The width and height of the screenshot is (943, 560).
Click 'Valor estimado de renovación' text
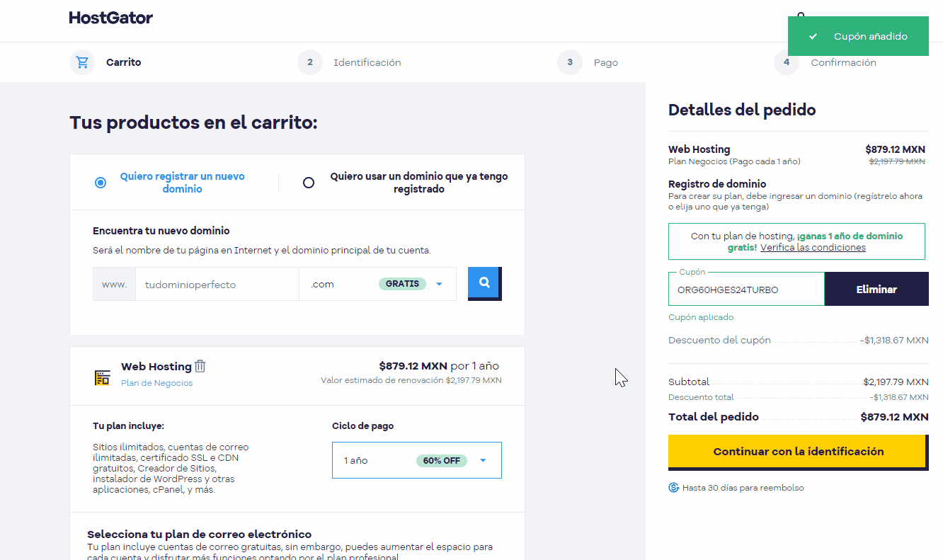pyautogui.click(x=411, y=380)
